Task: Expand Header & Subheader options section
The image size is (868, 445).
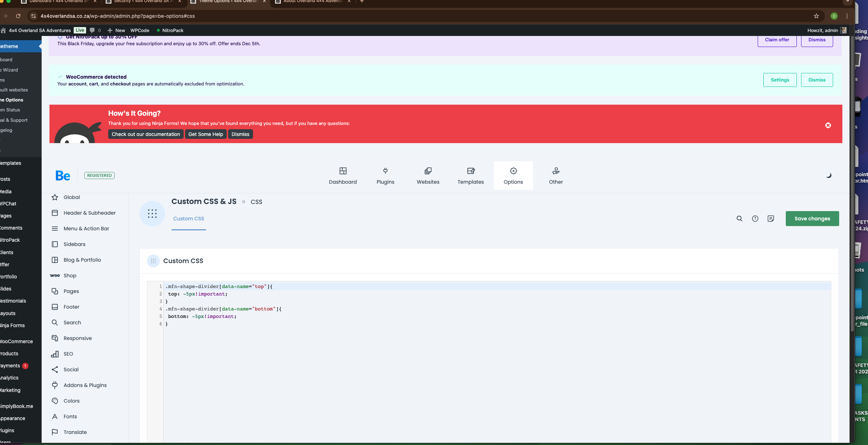Action: [89, 213]
